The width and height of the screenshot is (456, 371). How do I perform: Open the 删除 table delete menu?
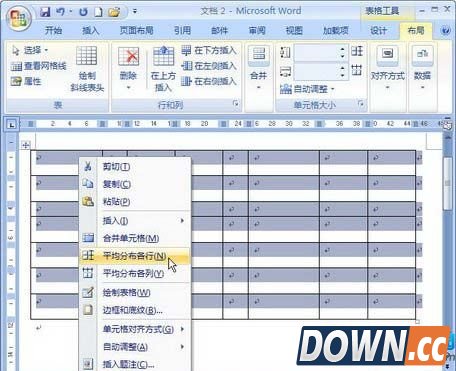(128, 69)
